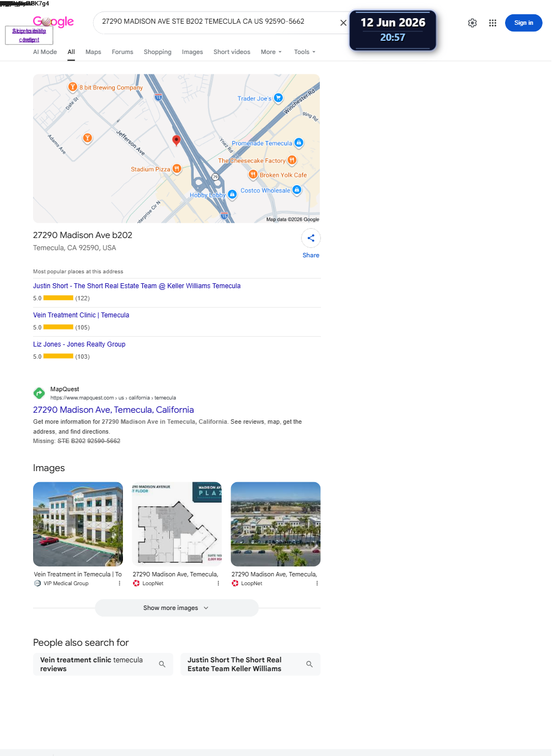Select 8 bit Brewing Company map marker
Screen dimensions: 558x756
[72, 87]
